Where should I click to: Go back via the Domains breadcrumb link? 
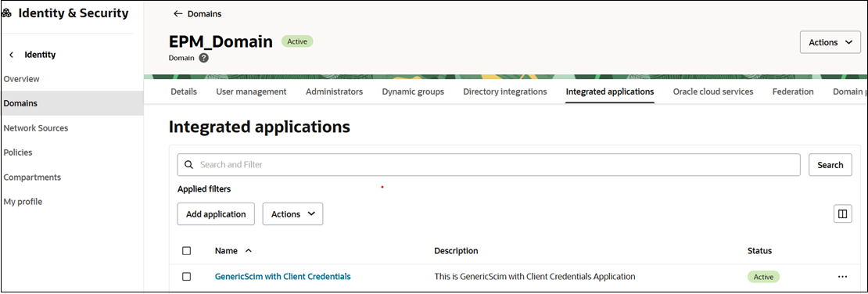point(204,14)
